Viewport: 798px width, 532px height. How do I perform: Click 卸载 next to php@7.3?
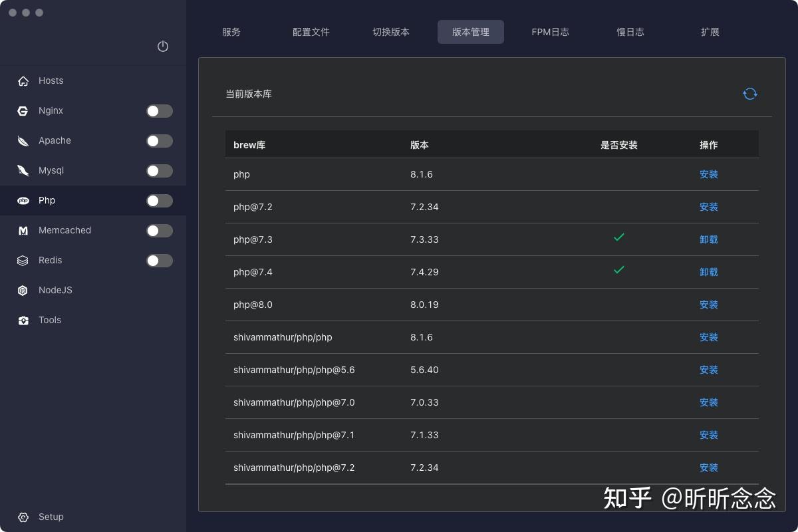click(x=709, y=239)
